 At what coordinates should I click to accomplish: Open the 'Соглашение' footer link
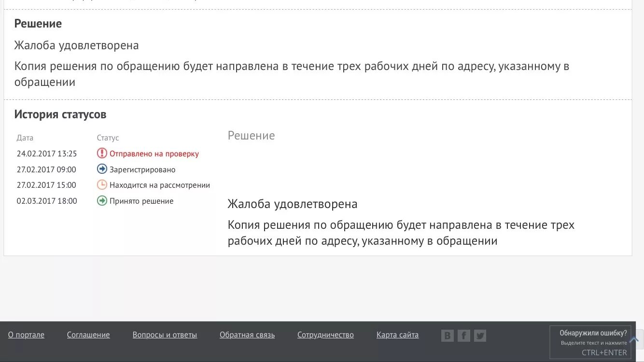coord(88,334)
